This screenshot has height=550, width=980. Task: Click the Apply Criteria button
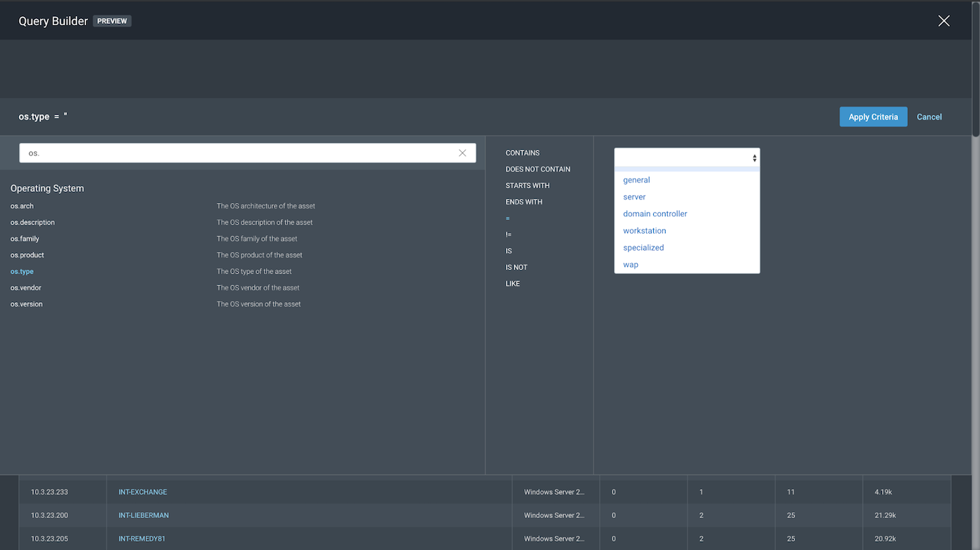click(873, 117)
